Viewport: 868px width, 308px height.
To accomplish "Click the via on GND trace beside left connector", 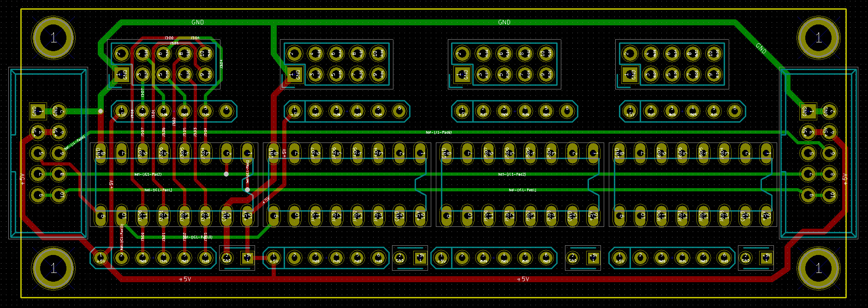I will 101,111.
